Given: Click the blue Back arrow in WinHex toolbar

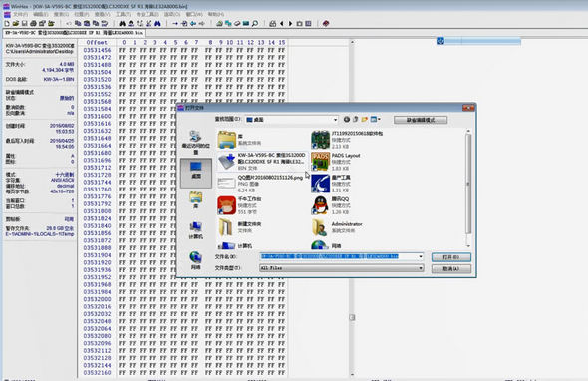Looking at the screenshot, I should tap(193, 23).
